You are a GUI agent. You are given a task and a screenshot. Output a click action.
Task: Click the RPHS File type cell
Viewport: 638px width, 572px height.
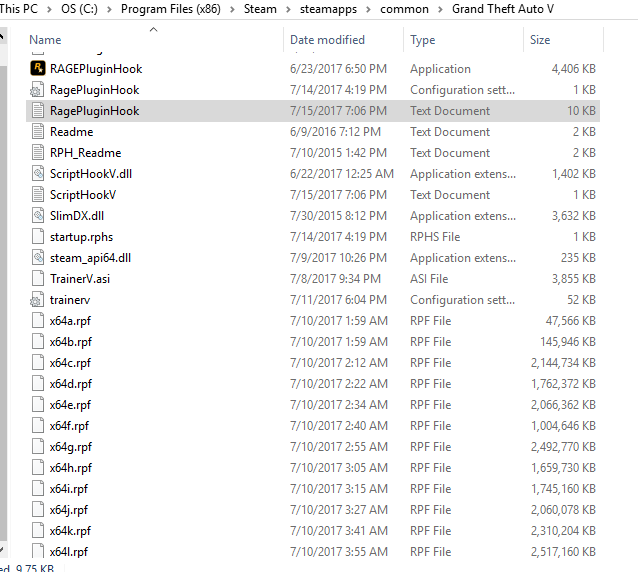pos(435,237)
